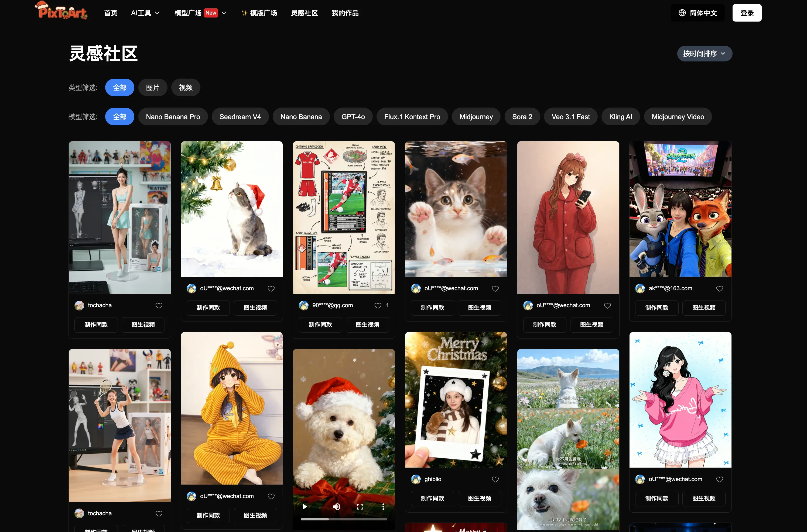Like the 90****@qq.com football card post
The width and height of the screenshot is (807, 532).
pos(378,305)
